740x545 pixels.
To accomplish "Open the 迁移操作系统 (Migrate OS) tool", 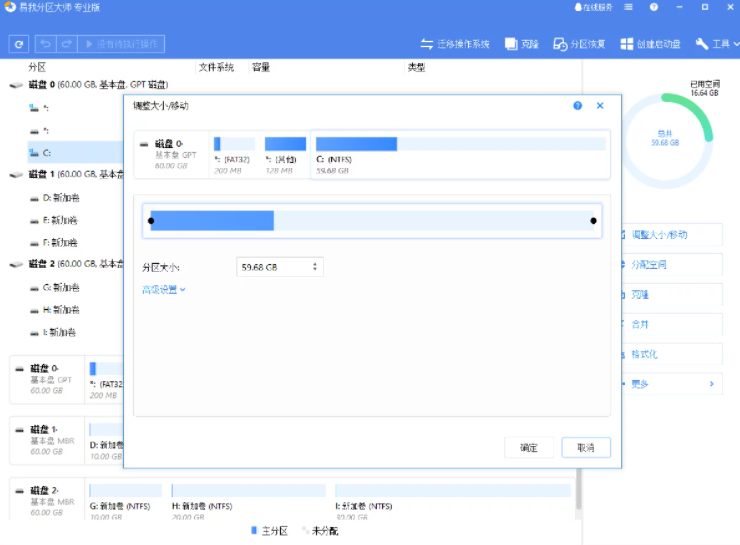I will pyautogui.click(x=455, y=45).
